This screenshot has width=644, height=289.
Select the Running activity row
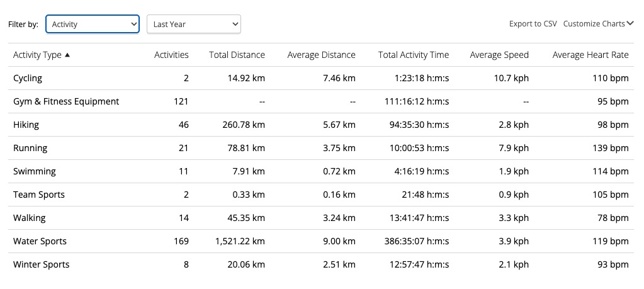tap(30, 148)
